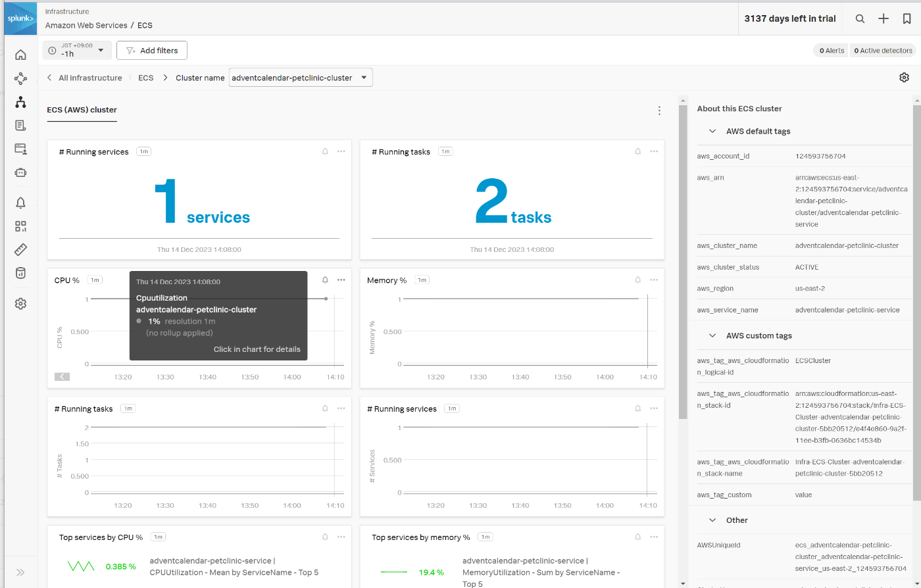Click bell icon on CPU % chart

(325, 280)
